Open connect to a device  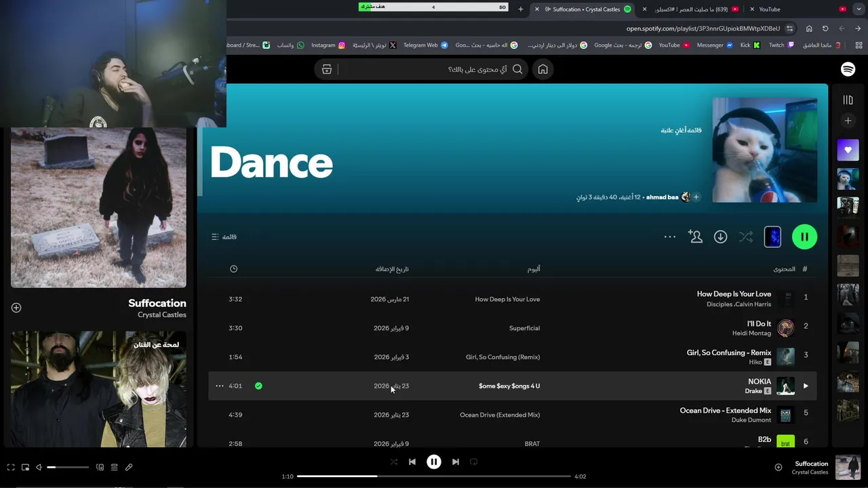[x=100, y=467]
